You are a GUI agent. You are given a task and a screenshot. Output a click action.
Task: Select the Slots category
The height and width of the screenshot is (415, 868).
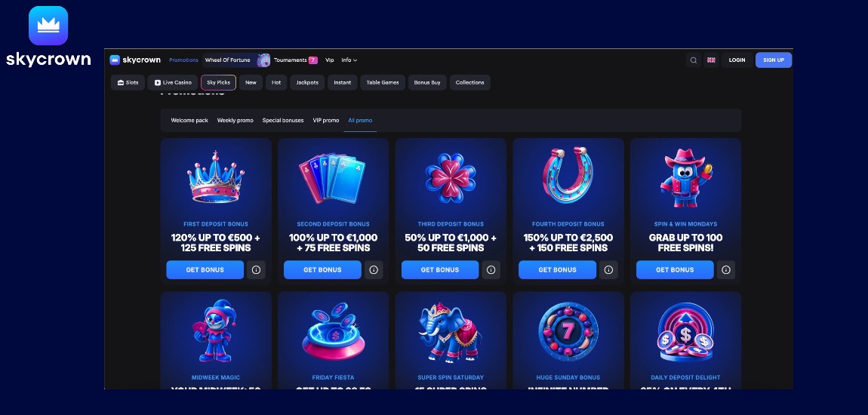(128, 82)
